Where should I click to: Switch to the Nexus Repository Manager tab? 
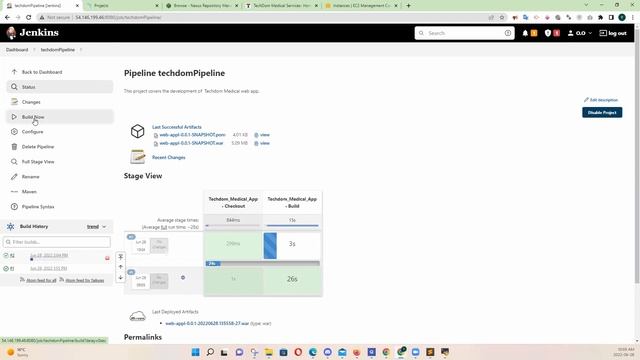pos(202,6)
